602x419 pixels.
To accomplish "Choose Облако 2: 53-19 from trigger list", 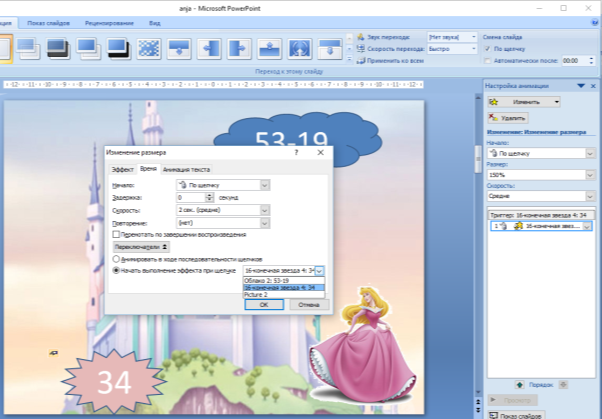I will coord(284,280).
